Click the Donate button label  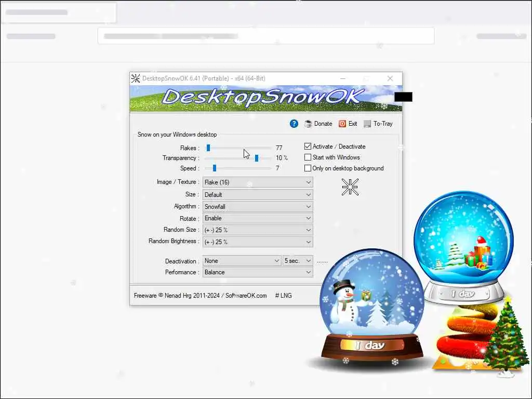coord(323,124)
